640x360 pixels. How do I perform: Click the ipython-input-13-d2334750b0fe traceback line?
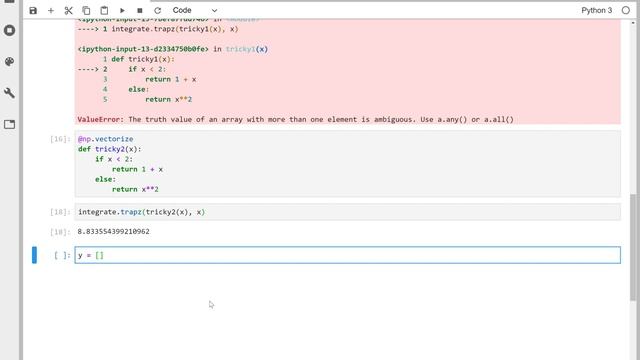(x=173, y=49)
